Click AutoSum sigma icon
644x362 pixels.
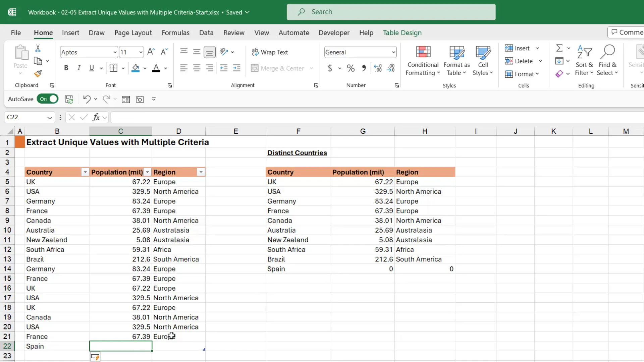click(x=559, y=48)
